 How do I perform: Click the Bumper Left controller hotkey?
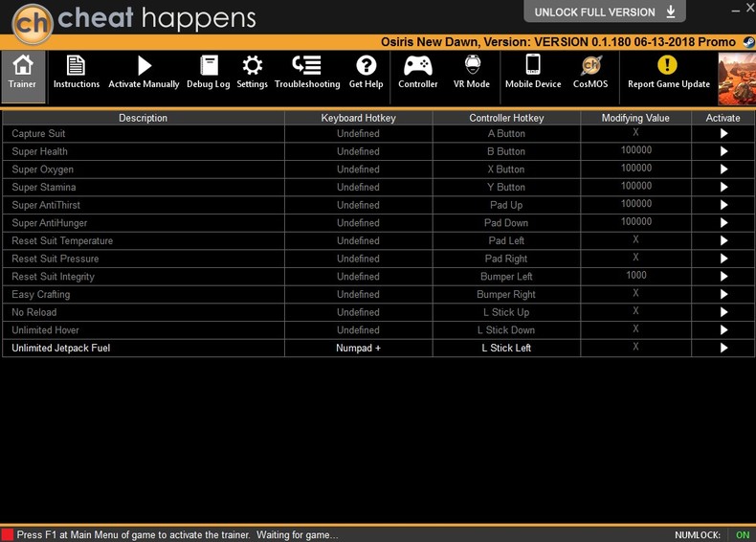[506, 277]
